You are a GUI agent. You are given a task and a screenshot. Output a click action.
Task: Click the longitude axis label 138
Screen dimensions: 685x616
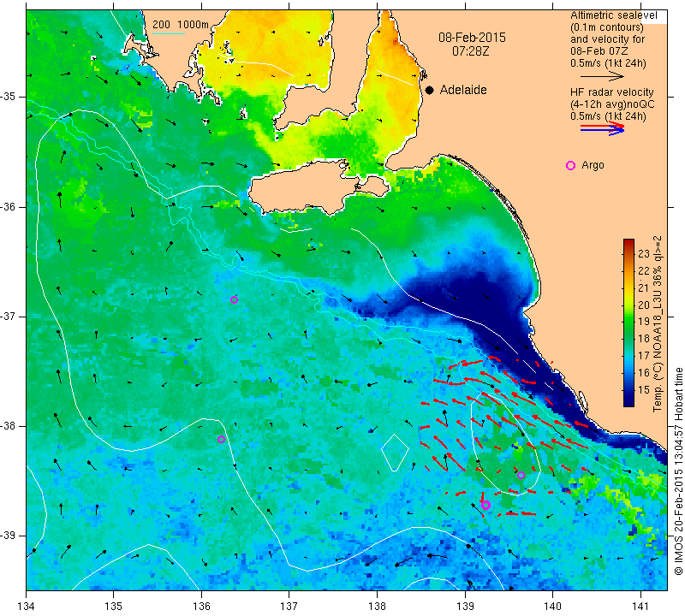(x=377, y=607)
